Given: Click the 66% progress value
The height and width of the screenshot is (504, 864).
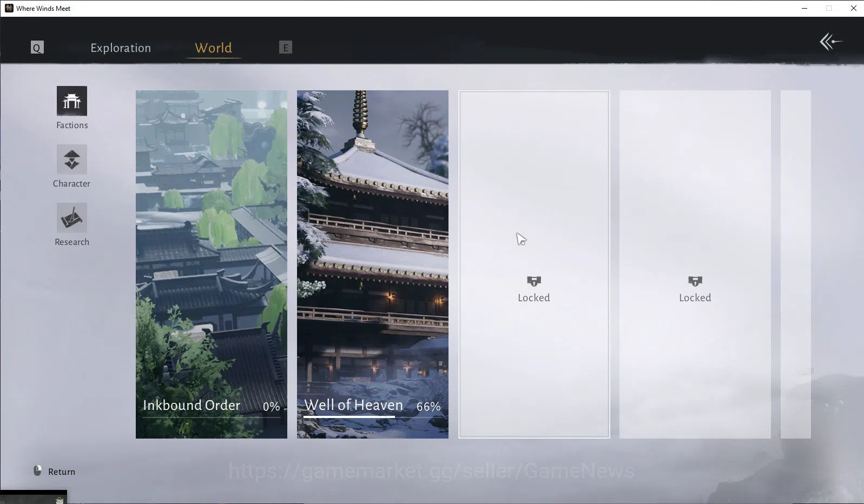Looking at the screenshot, I should pos(428,407).
